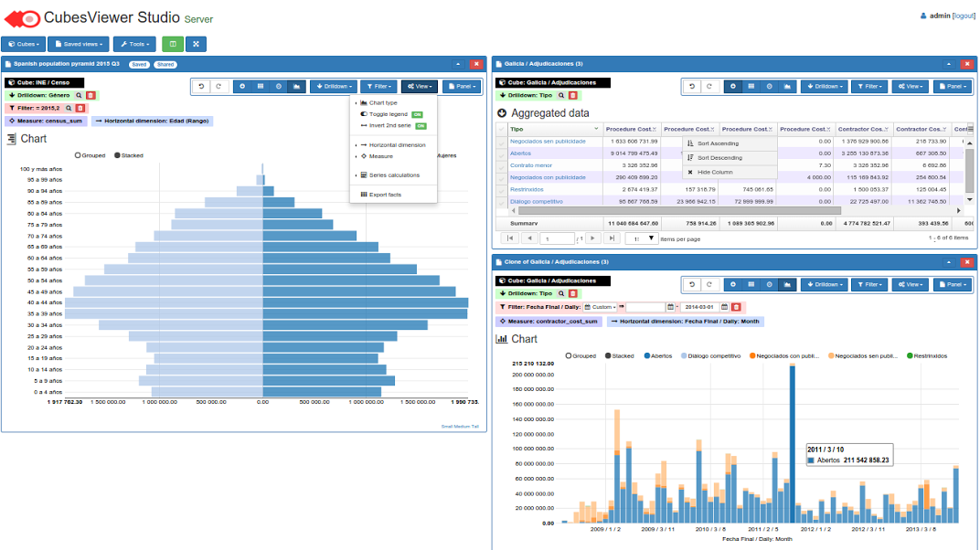
Task: Switch pyramid panel to facts table icon
Action: click(x=261, y=86)
